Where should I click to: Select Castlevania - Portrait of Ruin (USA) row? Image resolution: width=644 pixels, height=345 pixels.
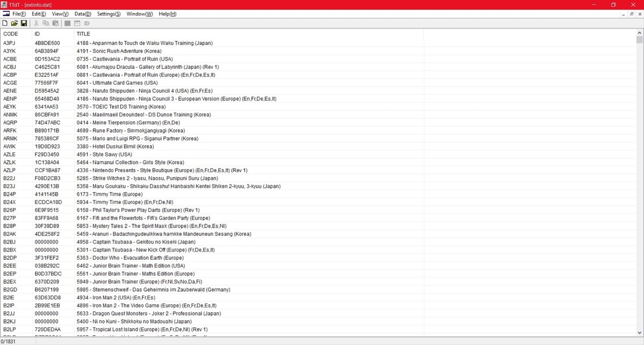click(x=318, y=59)
